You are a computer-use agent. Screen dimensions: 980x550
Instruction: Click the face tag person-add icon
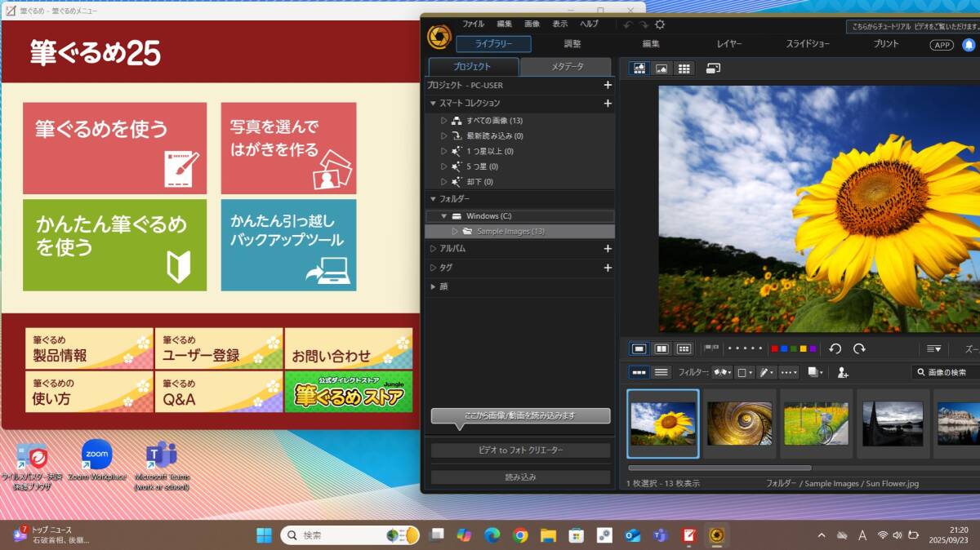coord(843,372)
